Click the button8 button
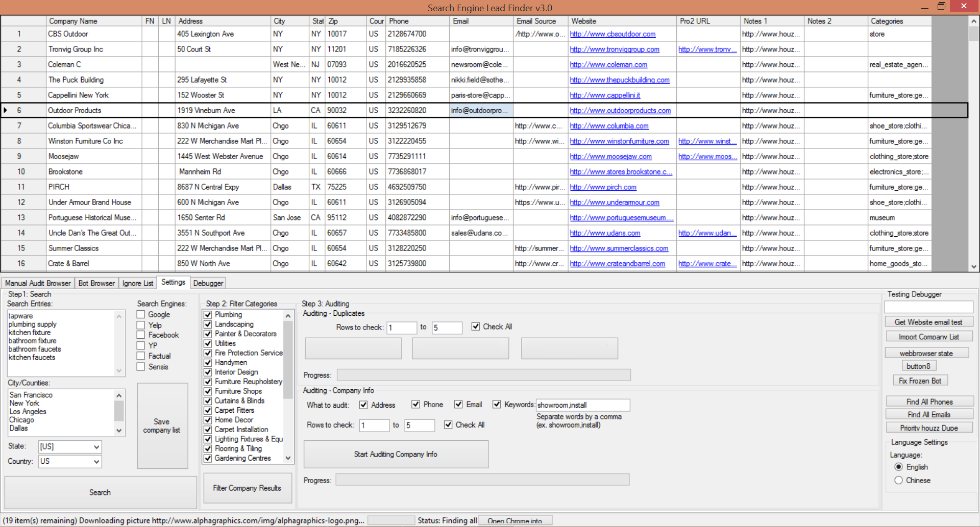The width and height of the screenshot is (980, 527). (919, 366)
